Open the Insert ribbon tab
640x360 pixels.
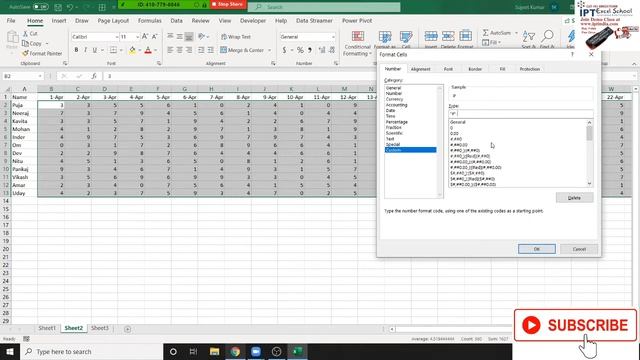(59, 20)
